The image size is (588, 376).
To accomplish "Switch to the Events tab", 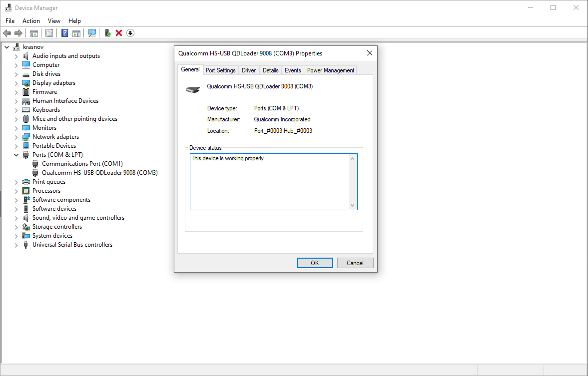I will click(292, 70).
